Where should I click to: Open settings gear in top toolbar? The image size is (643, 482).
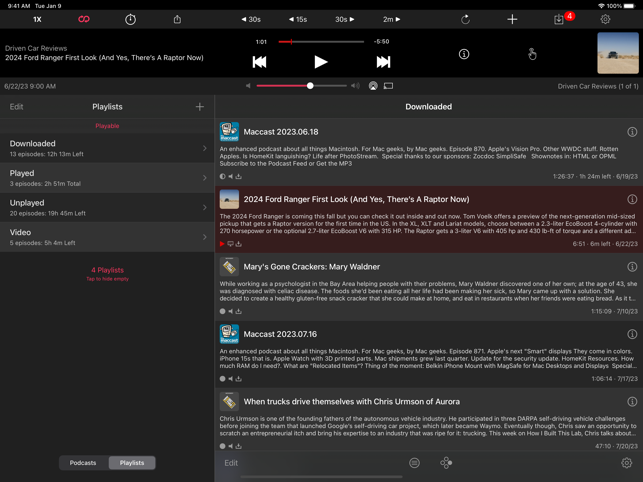tap(605, 19)
